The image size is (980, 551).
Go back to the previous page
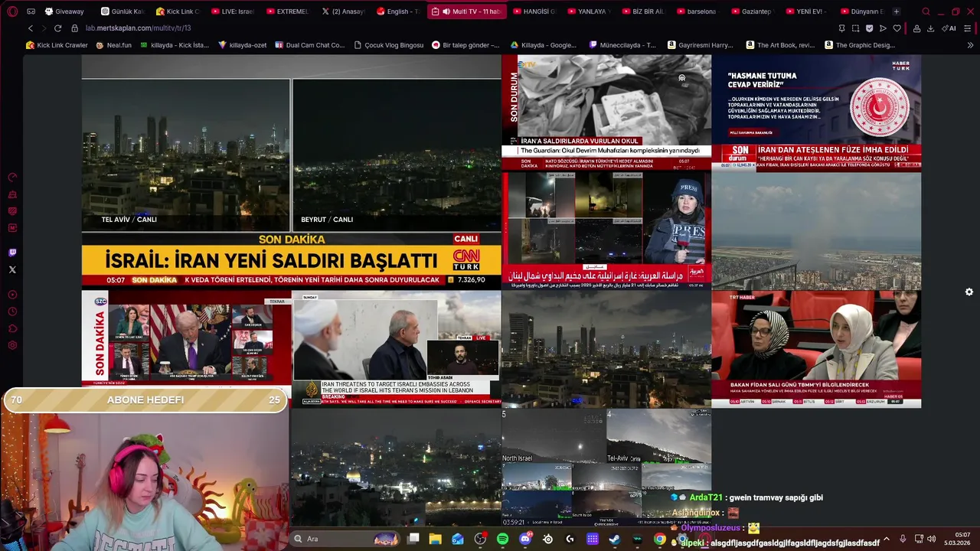coord(31,28)
